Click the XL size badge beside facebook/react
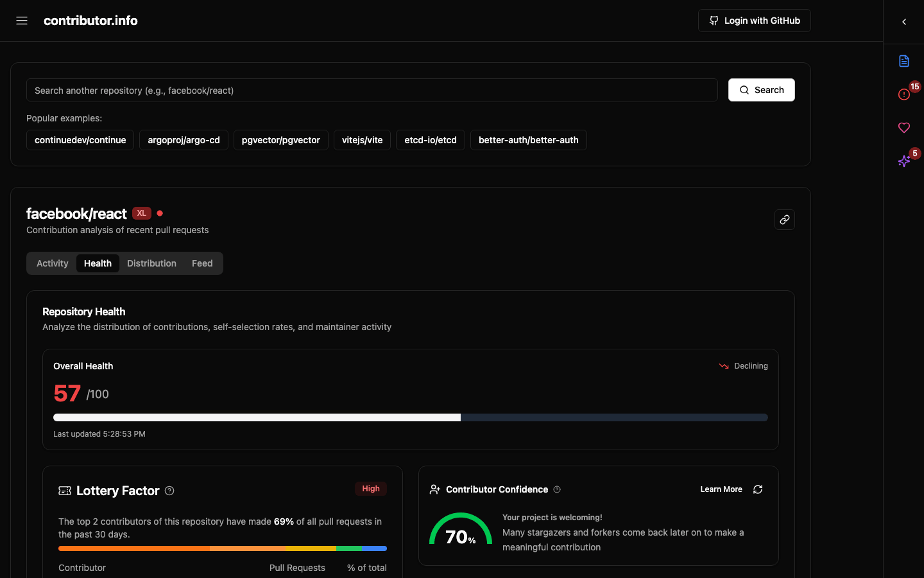924x578 pixels. (141, 213)
